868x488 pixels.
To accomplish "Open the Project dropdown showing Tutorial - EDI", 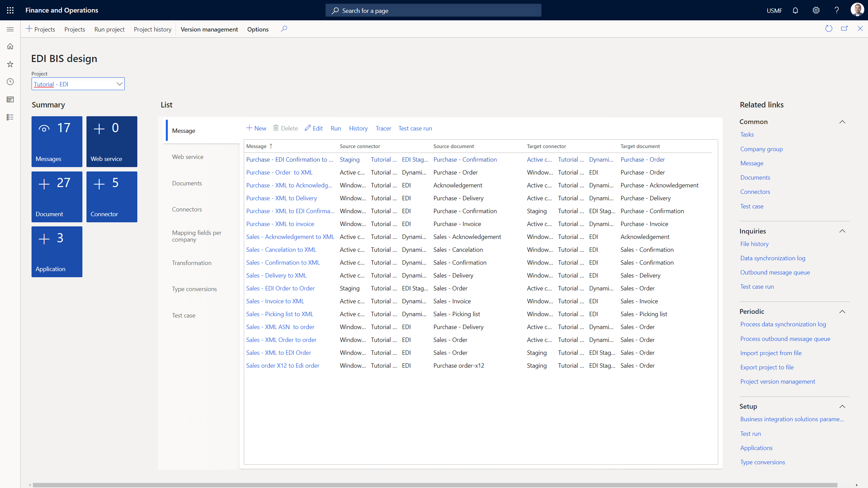I will [119, 84].
